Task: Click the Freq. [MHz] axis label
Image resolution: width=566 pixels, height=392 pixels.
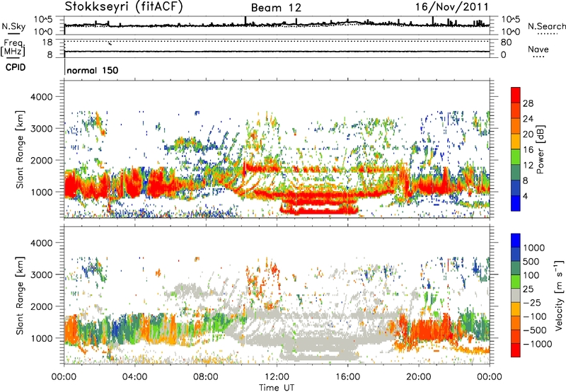Action: (13, 47)
